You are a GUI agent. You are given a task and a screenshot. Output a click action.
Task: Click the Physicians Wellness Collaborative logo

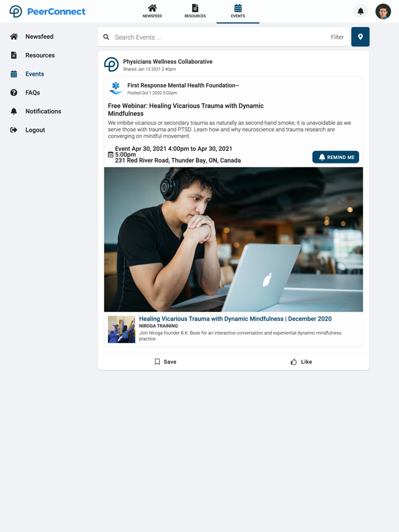111,64
